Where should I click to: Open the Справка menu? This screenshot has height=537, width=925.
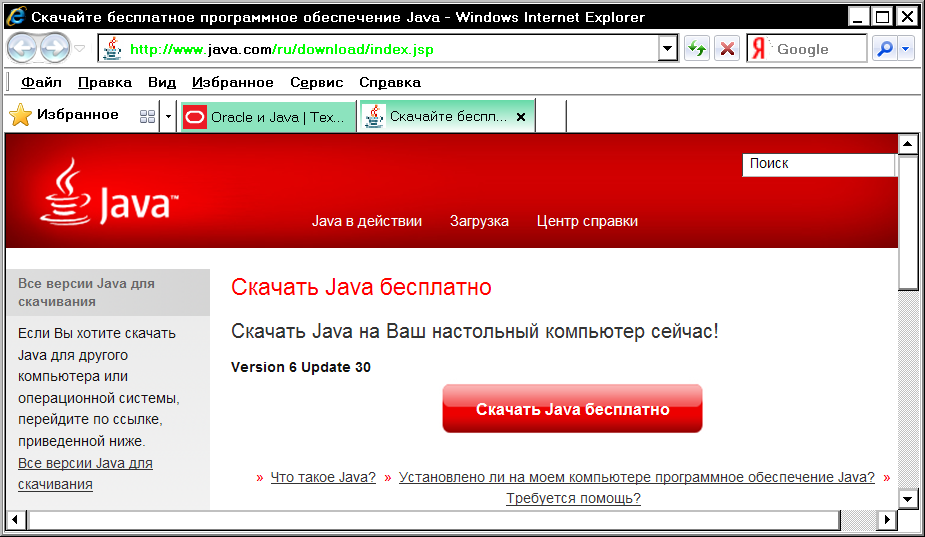tap(390, 83)
